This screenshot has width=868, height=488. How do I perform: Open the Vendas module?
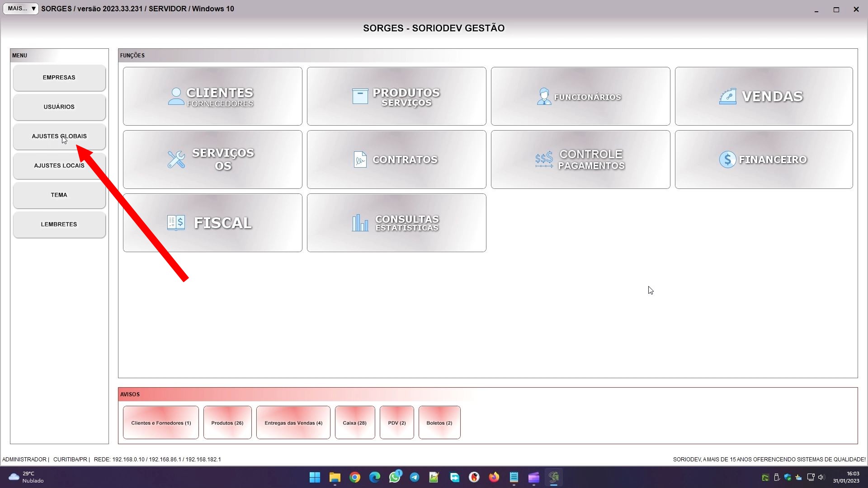pos(764,96)
